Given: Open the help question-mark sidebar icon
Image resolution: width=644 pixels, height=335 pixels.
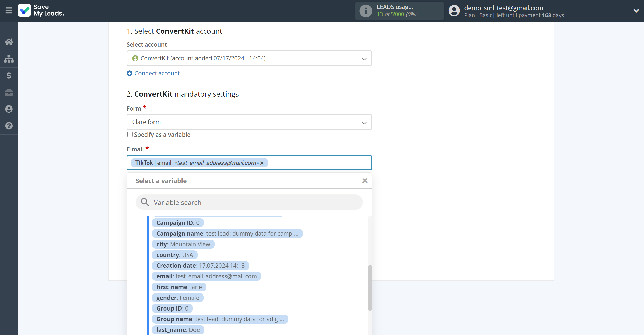Looking at the screenshot, I should [9, 126].
